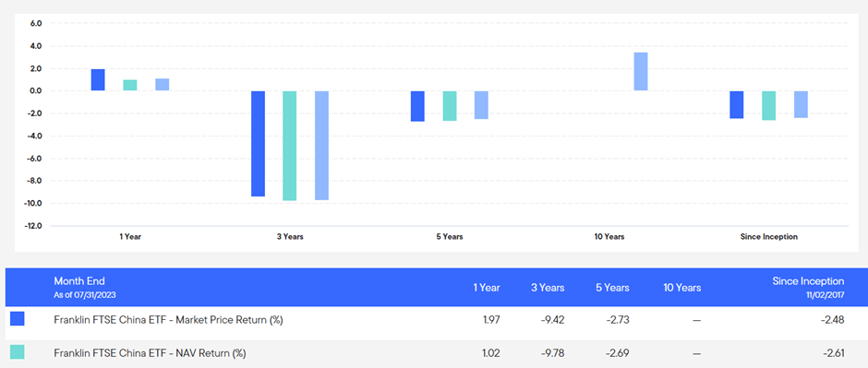Screen dimensions: 868x368
Task: Click the blue Market Price Return legend swatch
Action: tap(18, 319)
